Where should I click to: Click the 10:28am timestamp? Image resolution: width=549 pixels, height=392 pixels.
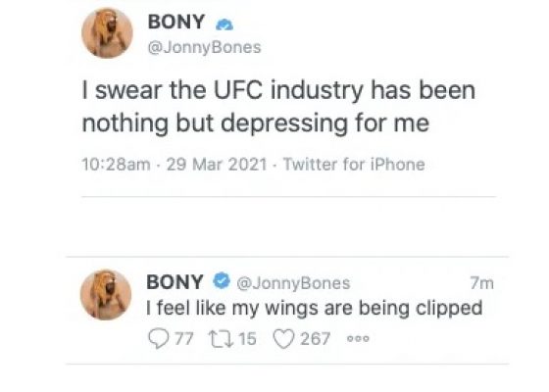(x=116, y=165)
